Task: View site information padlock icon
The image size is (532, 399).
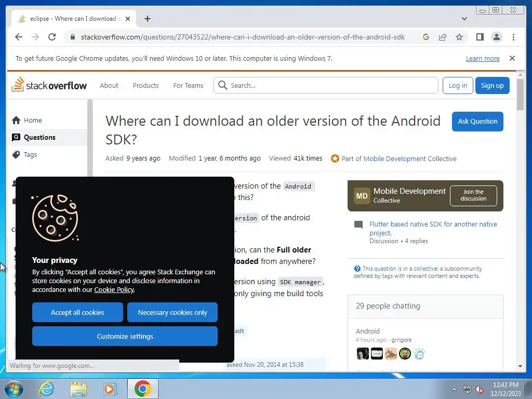Action: 72,37
